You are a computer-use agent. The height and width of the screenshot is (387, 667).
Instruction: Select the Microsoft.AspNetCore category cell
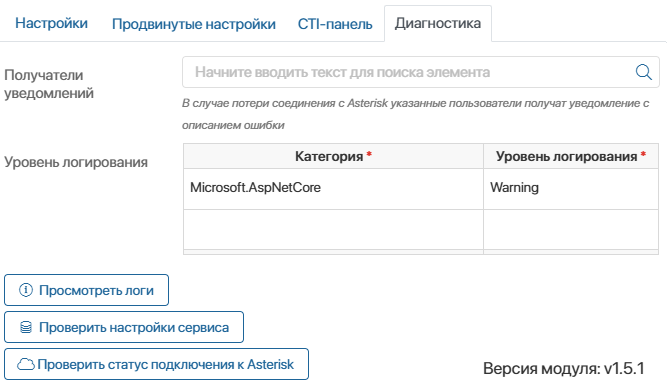coord(333,188)
